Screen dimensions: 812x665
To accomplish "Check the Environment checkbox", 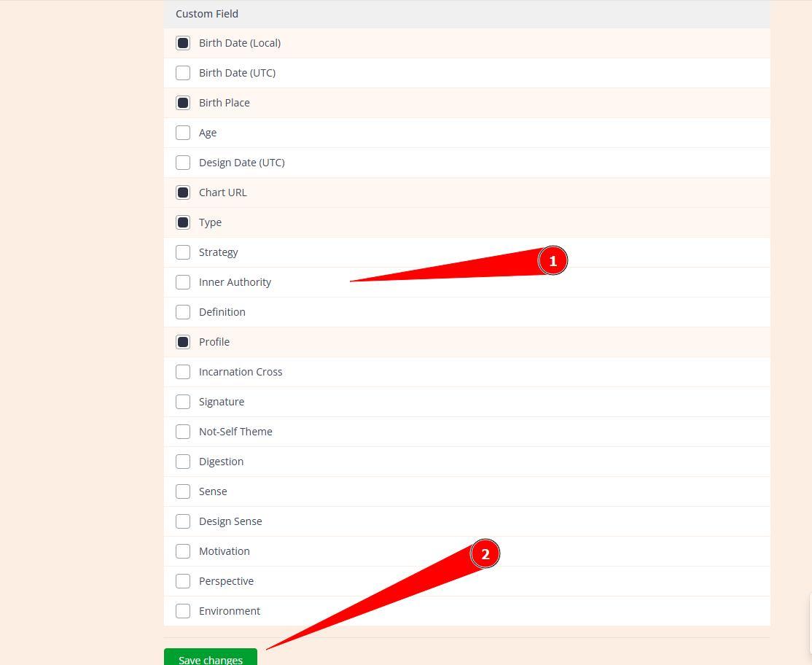I will point(183,611).
